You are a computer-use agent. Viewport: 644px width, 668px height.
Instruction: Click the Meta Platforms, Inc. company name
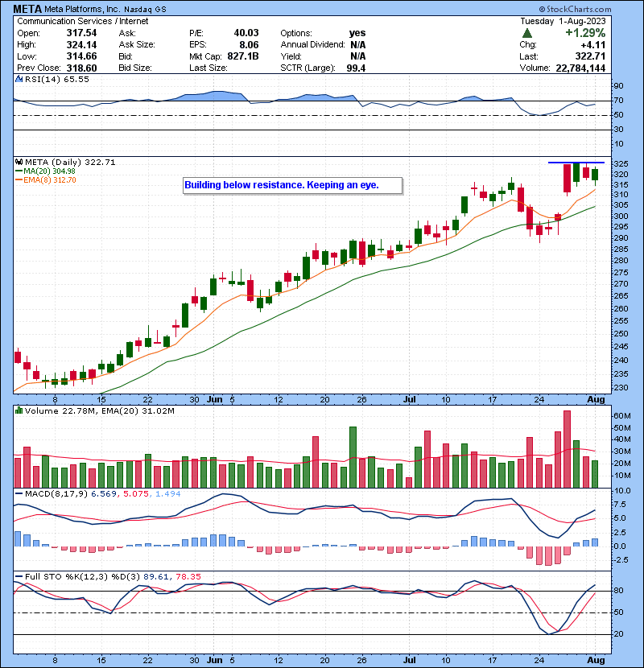(x=81, y=9)
